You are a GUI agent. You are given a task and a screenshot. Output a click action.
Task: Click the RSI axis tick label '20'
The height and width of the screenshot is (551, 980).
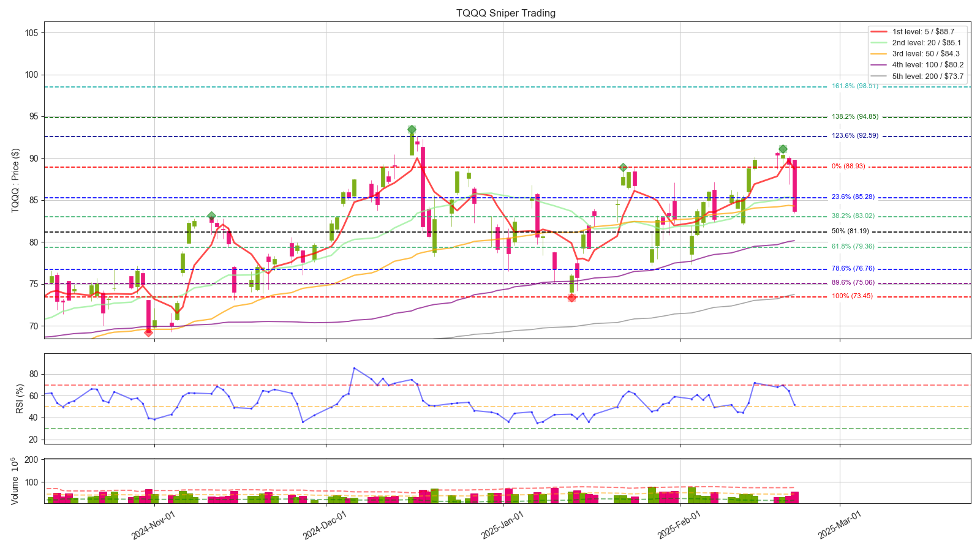click(x=33, y=440)
